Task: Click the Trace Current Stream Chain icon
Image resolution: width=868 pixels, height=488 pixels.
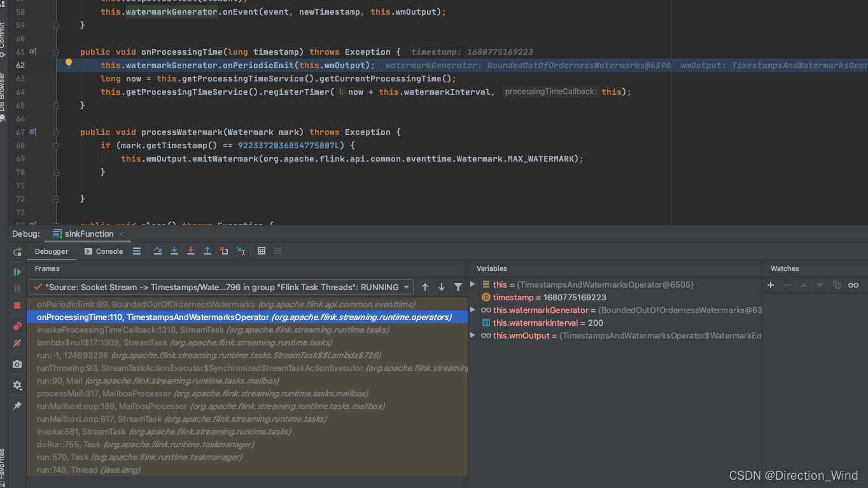Action: tap(278, 251)
